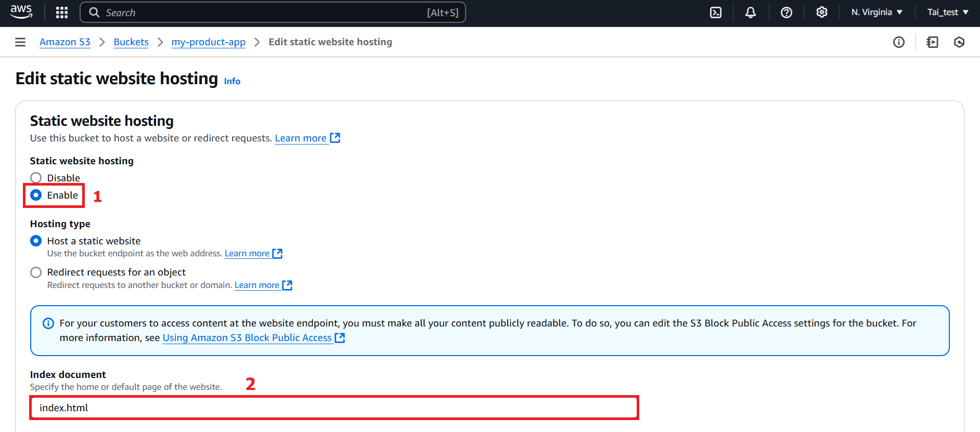Image resolution: width=980 pixels, height=432 pixels.
Task: Go to Buckets breadcrumb
Action: [131, 42]
